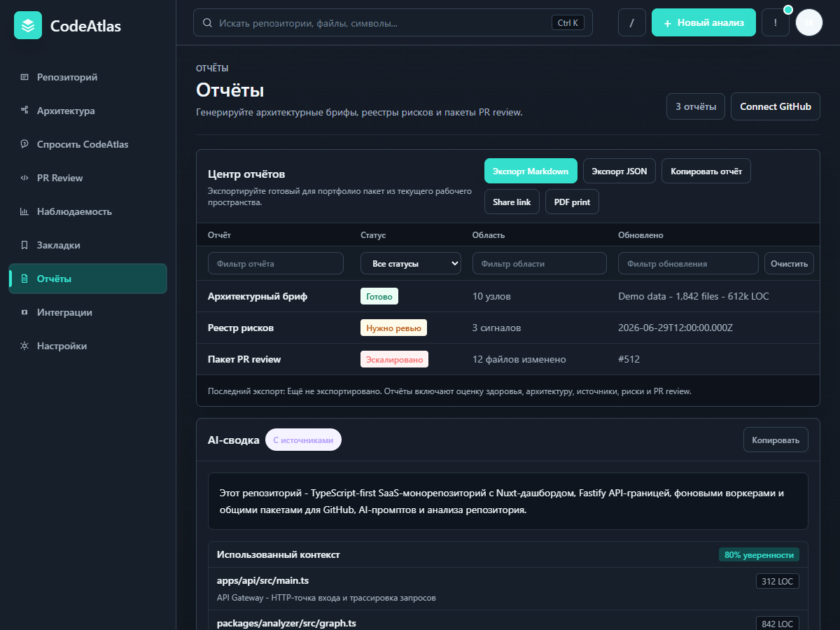Image resolution: width=840 pixels, height=630 pixels.
Task: Click the Область column header
Action: [489, 235]
